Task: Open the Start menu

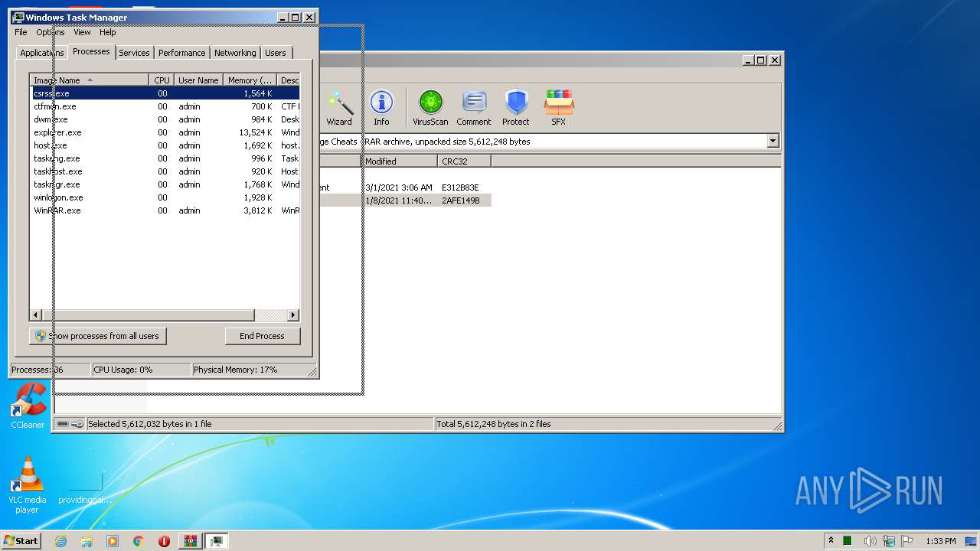Action: click(21, 541)
